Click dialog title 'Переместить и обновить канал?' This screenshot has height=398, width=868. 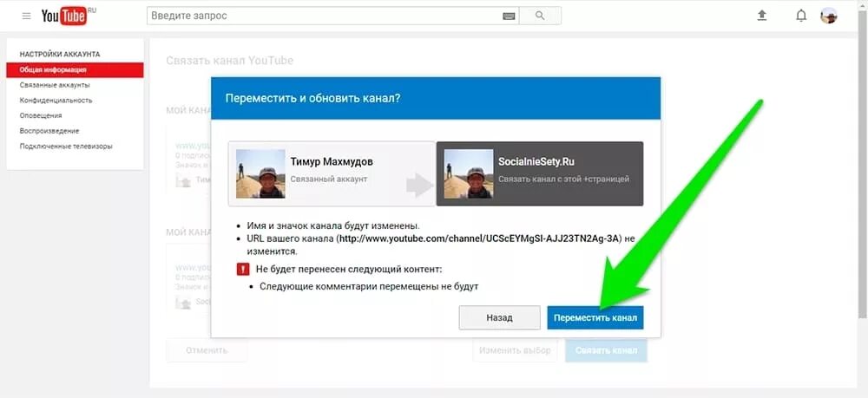pyautogui.click(x=312, y=98)
